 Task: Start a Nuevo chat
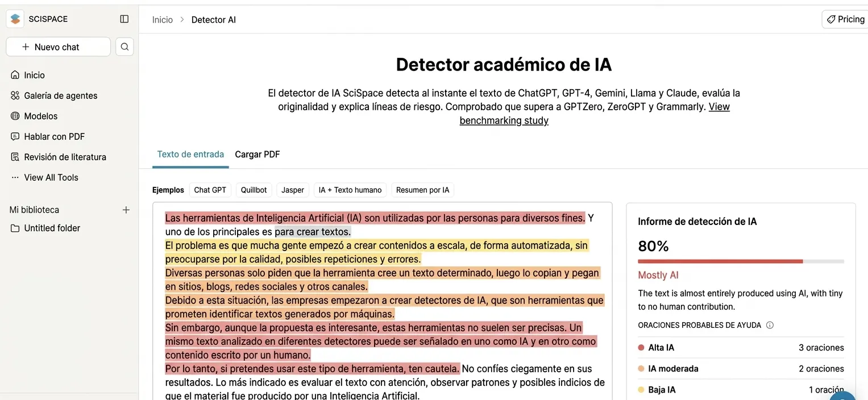58,47
